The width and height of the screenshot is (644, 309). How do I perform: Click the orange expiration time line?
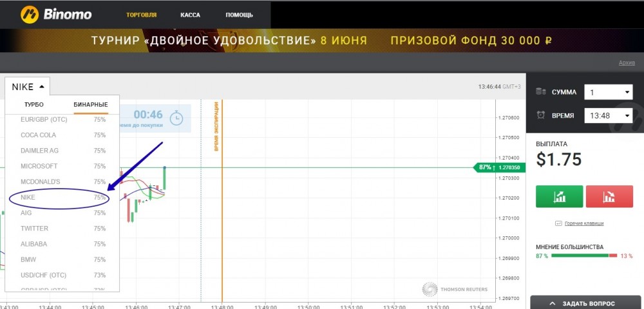(222, 201)
